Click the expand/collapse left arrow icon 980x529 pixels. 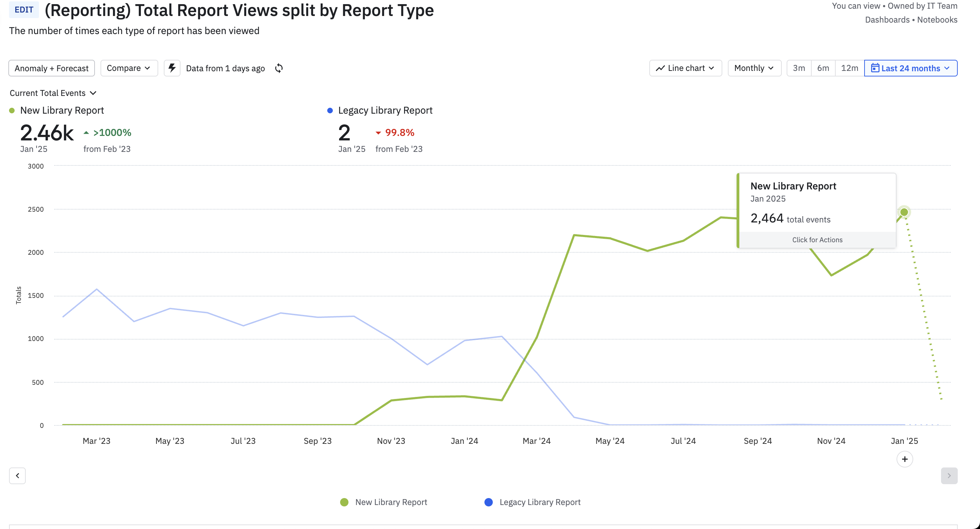pos(17,475)
